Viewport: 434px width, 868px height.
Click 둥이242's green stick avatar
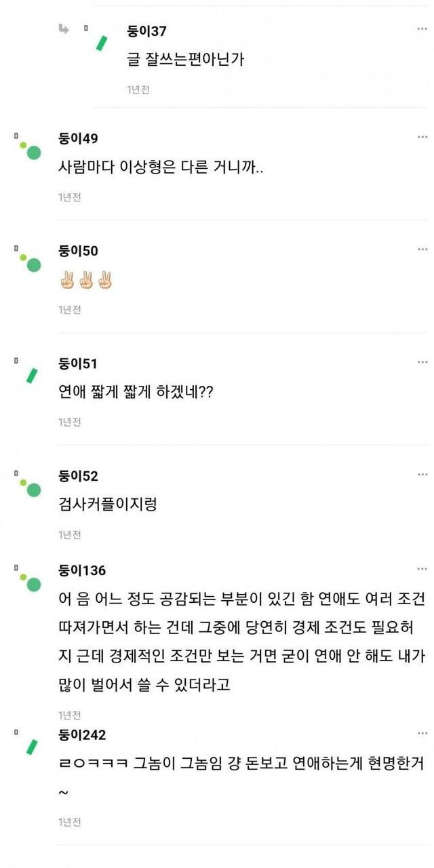point(32,747)
